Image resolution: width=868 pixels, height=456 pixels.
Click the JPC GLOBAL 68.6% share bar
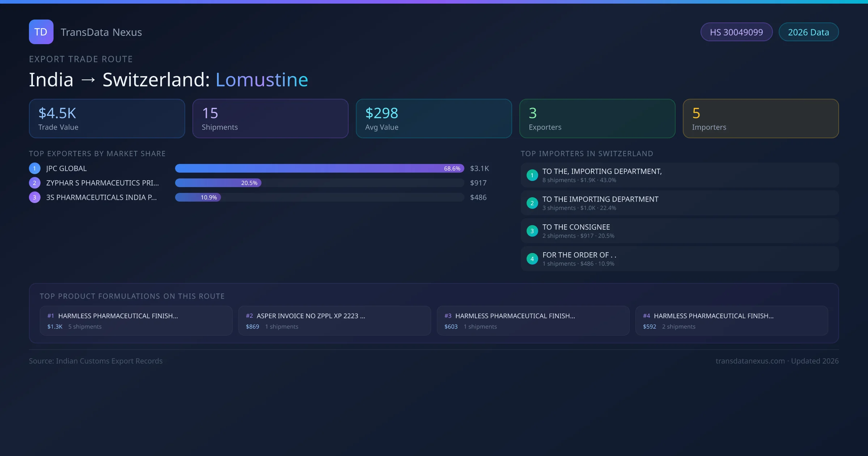319,168
